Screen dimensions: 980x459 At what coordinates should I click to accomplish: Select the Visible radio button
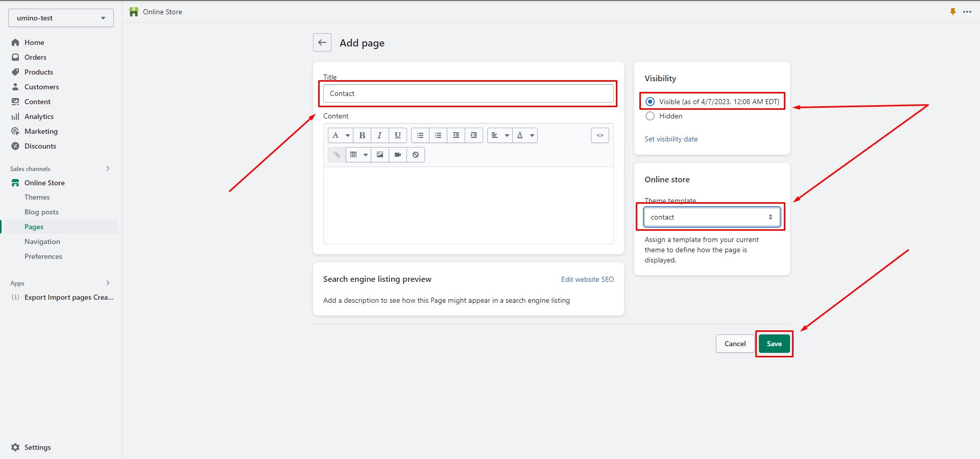tap(650, 102)
